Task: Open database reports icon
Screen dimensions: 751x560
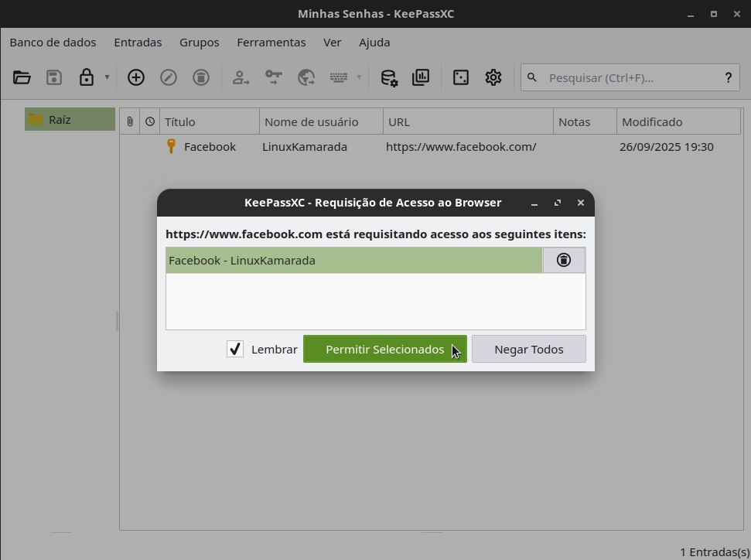Action: pos(421,77)
